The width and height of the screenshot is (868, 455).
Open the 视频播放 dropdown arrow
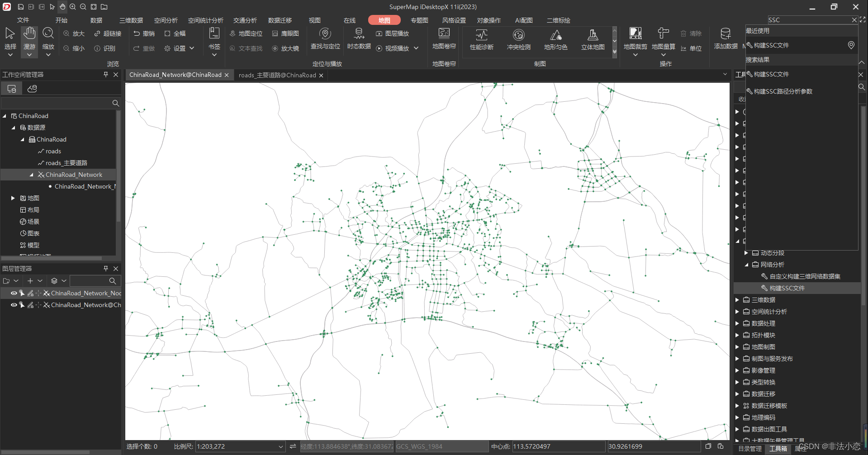[x=416, y=48]
